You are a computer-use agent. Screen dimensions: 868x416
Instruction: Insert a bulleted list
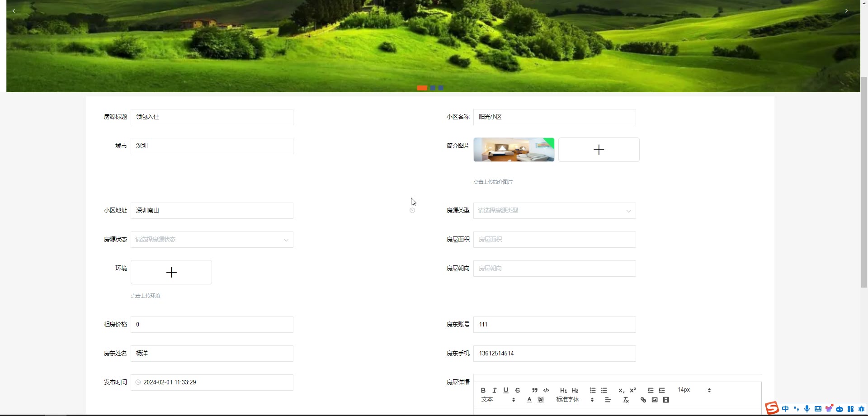[x=604, y=390]
